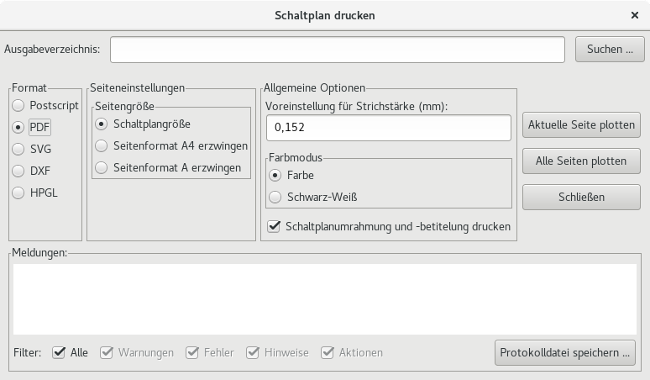Click Aktuelle Seite plotten button

click(x=581, y=125)
